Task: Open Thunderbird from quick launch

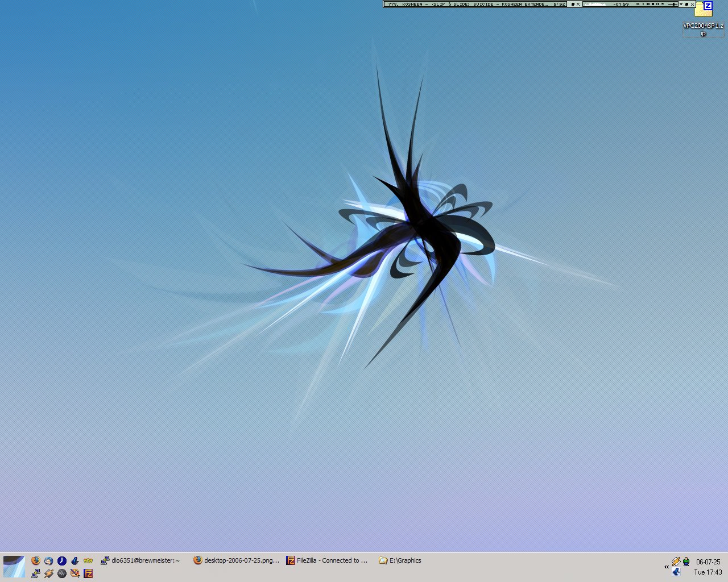Action: [49, 560]
